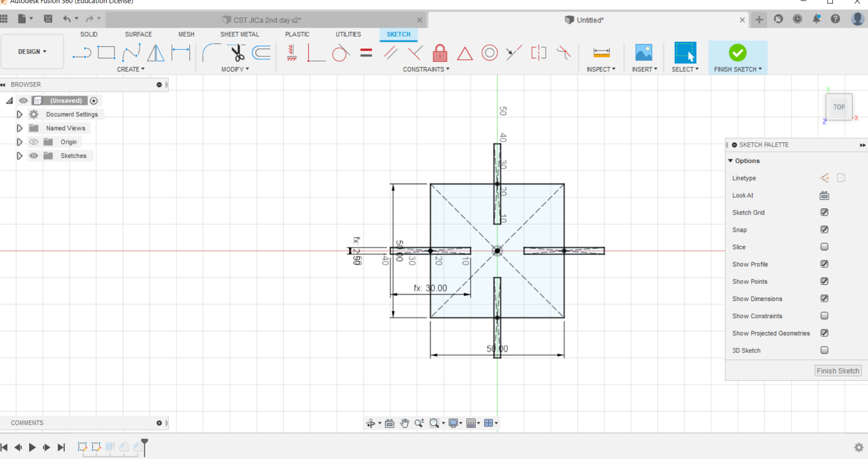Select the Fillet tool in Modify
Screen dimensions: 868x459
click(x=211, y=53)
